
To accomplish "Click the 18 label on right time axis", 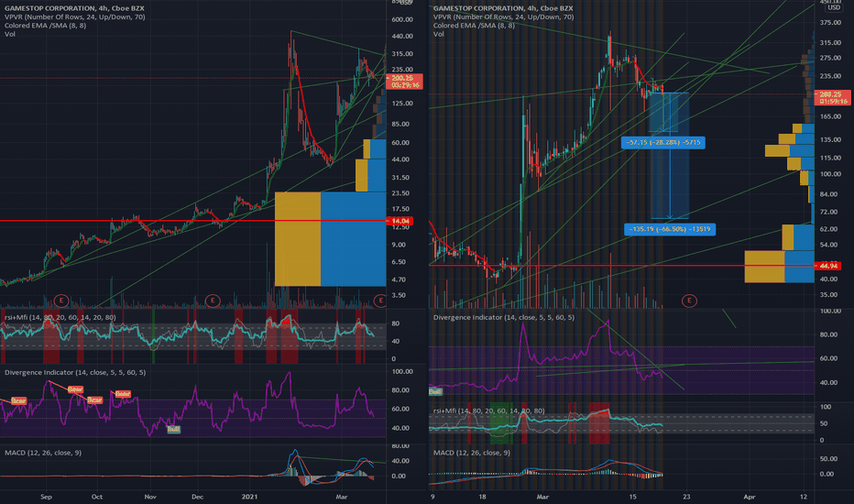I will point(482,497).
